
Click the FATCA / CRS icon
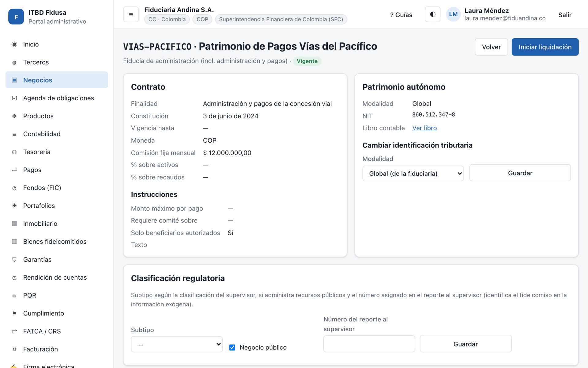pos(14,331)
